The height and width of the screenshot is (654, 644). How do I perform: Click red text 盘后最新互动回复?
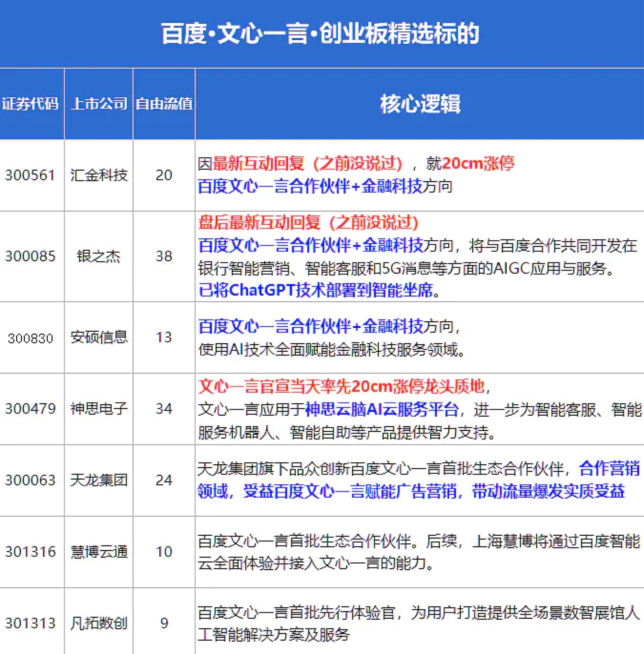coord(259,223)
